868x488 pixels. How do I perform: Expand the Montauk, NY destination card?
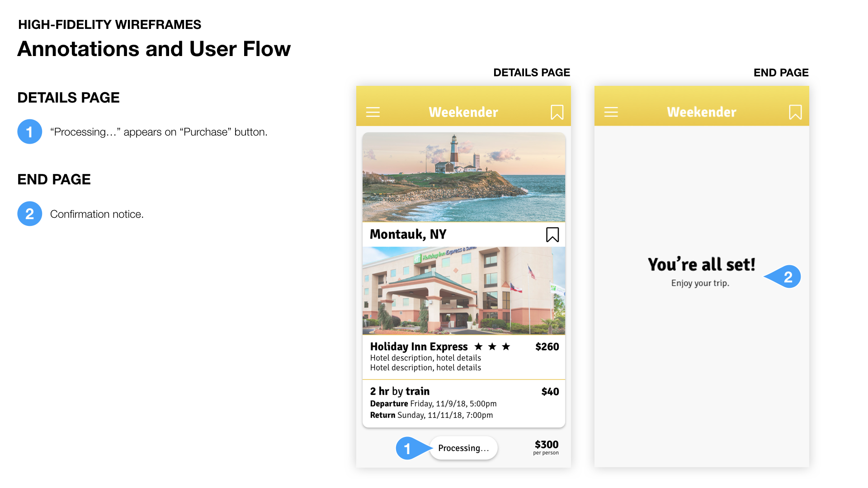point(408,235)
